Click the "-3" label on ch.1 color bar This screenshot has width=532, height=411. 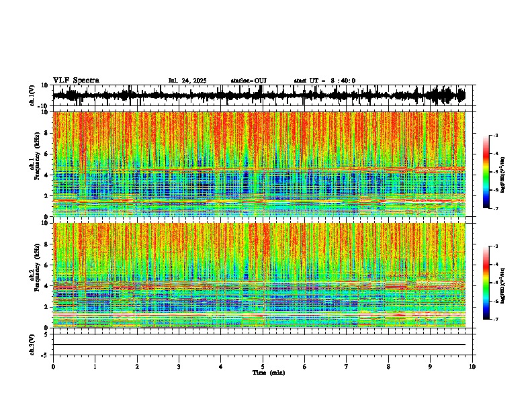[x=495, y=135]
